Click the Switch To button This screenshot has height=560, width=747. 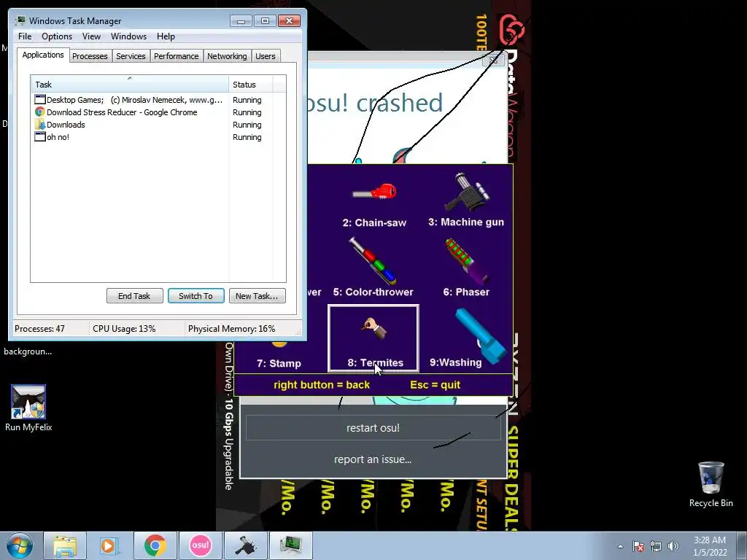196,296
